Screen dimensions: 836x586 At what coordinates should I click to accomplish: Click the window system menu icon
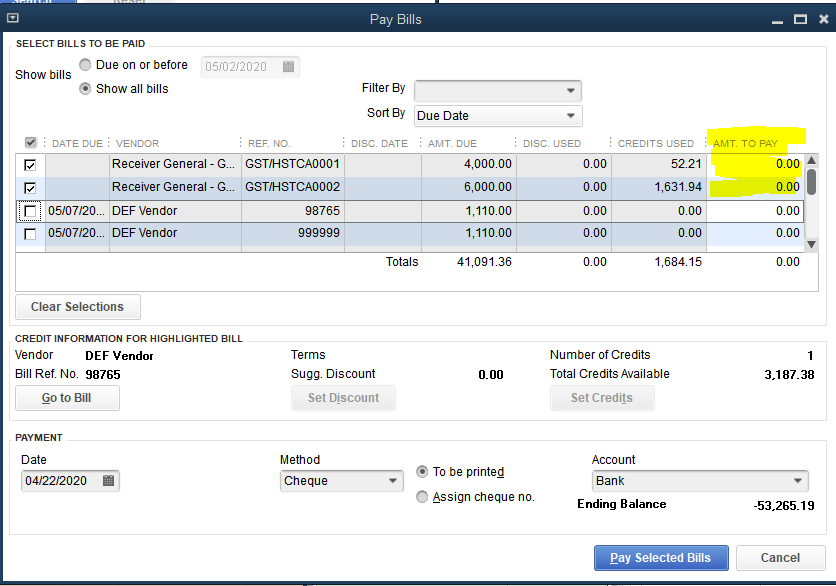(12, 19)
